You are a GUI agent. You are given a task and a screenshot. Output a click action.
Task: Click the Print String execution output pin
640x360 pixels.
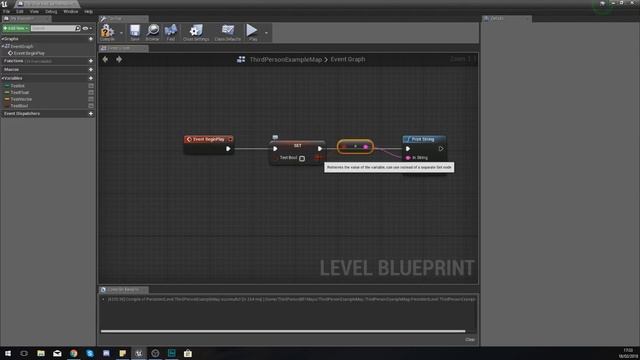pyautogui.click(x=441, y=149)
